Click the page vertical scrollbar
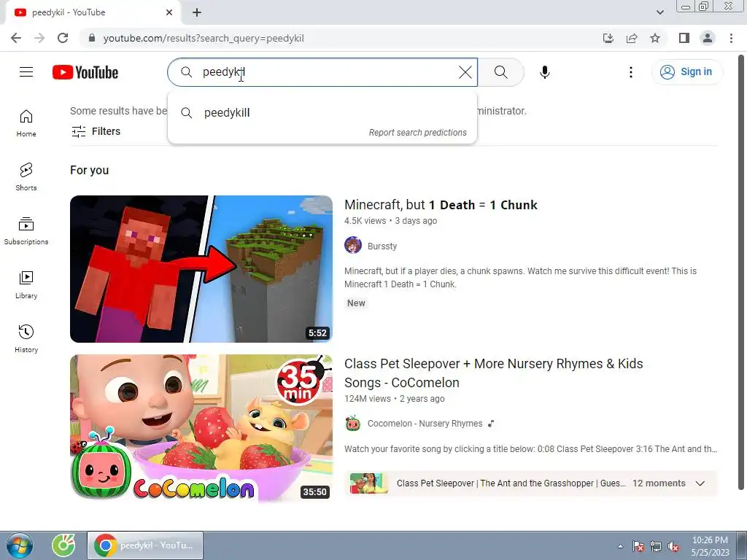747x560 pixels. [x=741, y=271]
